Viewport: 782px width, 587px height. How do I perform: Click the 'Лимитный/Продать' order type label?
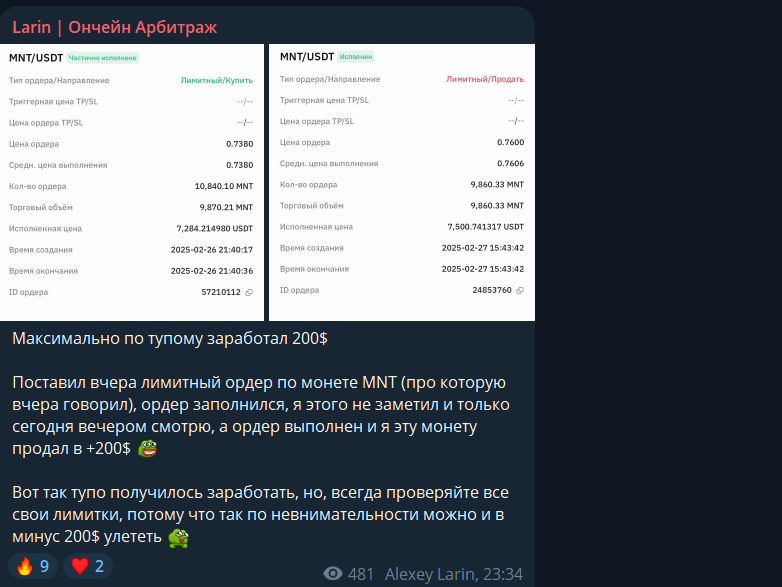click(x=485, y=79)
